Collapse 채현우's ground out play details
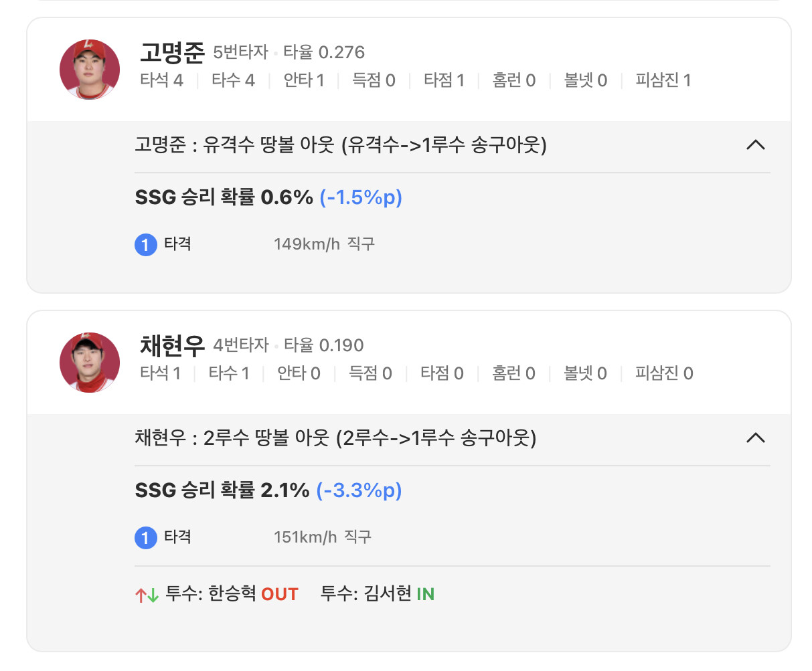Image resolution: width=812 pixels, height=671 pixels. point(755,438)
